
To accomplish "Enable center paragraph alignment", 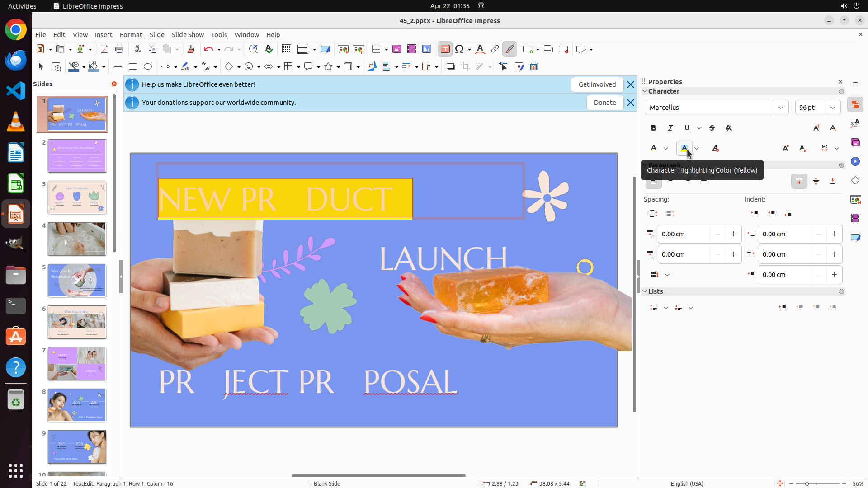I will click(670, 182).
